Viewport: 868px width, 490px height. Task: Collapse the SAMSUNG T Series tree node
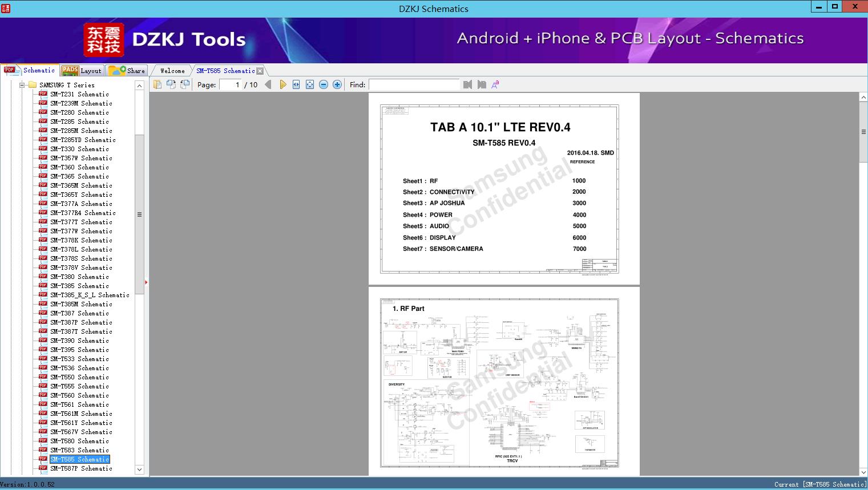pyautogui.click(x=22, y=85)
